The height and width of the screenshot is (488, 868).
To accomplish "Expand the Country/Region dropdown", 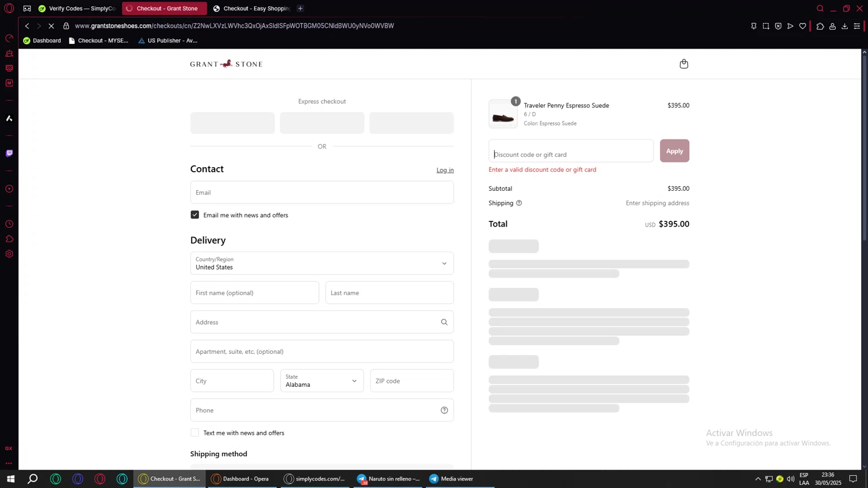I will click(322, 263).
